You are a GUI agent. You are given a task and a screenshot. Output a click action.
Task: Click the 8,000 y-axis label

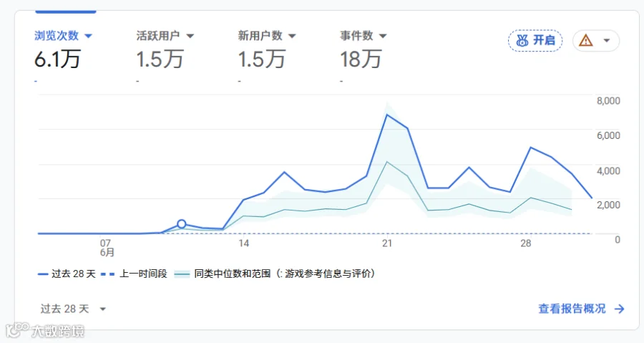click(x=608, y=101)
